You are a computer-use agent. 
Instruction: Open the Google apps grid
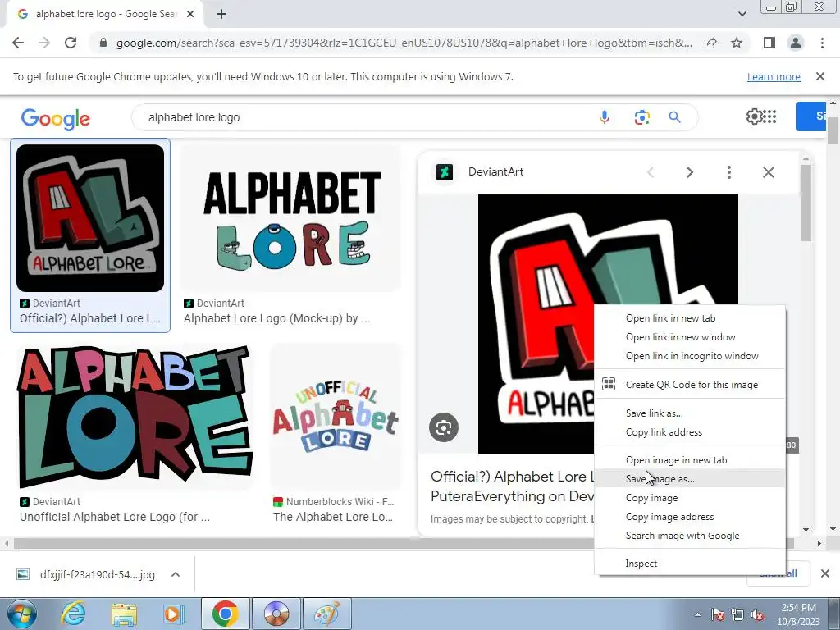coord(769,116)
